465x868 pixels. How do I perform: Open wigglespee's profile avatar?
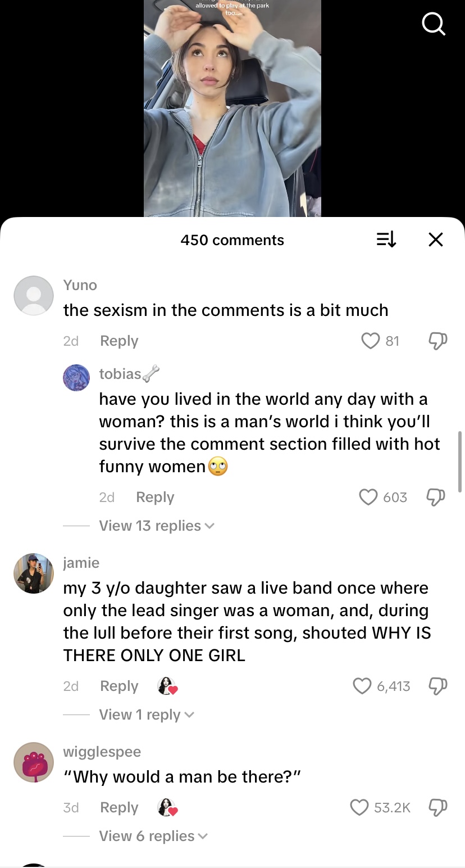(34, 762)
